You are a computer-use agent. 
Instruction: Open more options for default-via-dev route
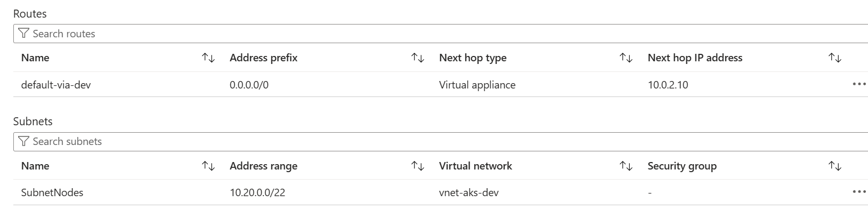859,84
